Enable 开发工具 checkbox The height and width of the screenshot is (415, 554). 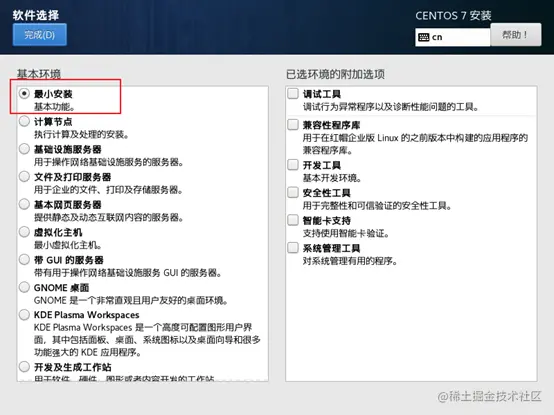293,165
